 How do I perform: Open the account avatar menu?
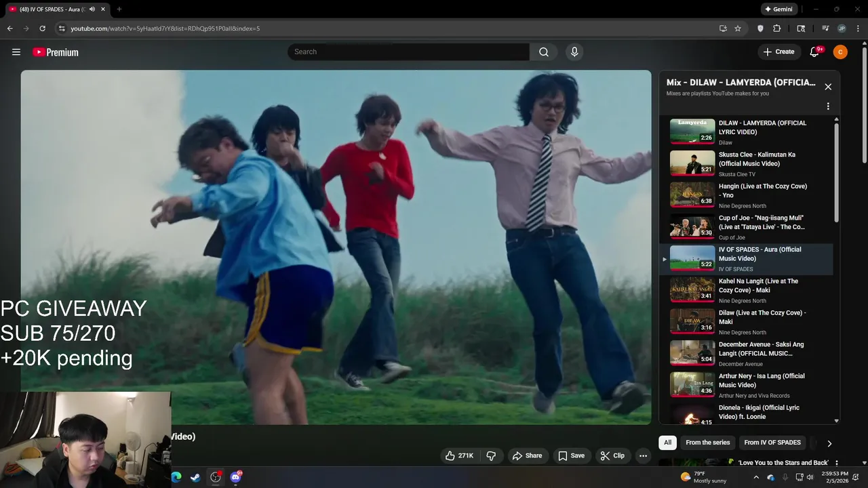(x=840, y=52)
